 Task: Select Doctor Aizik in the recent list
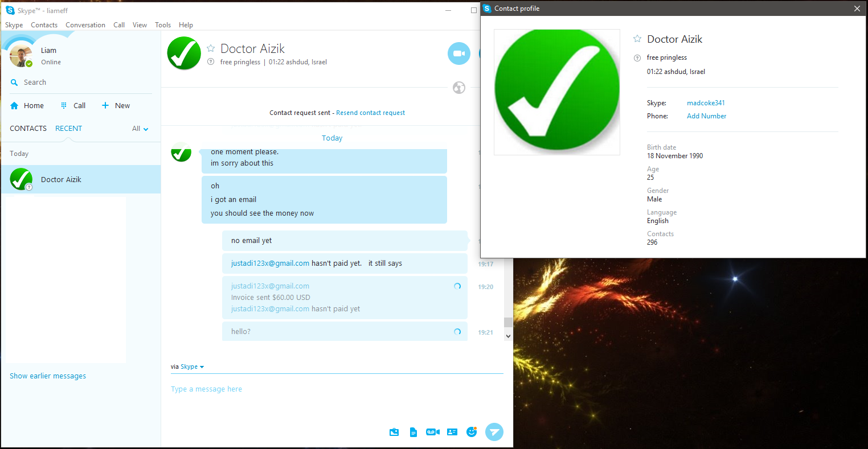coord(81,179)
